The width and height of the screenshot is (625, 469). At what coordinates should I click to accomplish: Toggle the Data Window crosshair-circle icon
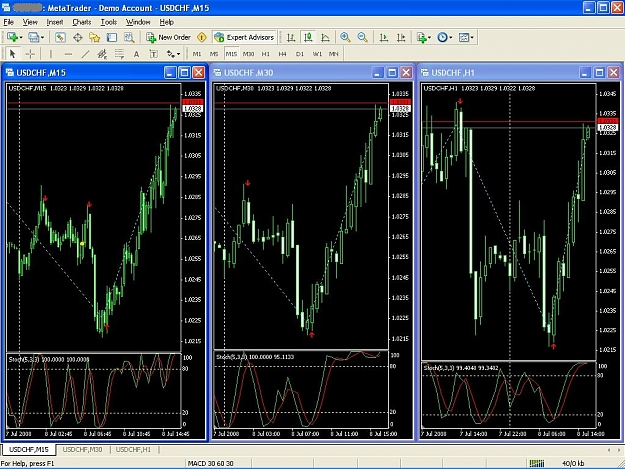point(78,37)
